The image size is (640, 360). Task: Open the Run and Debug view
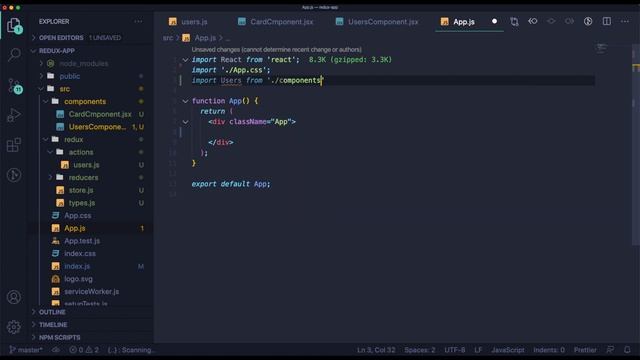pos(14,115)
